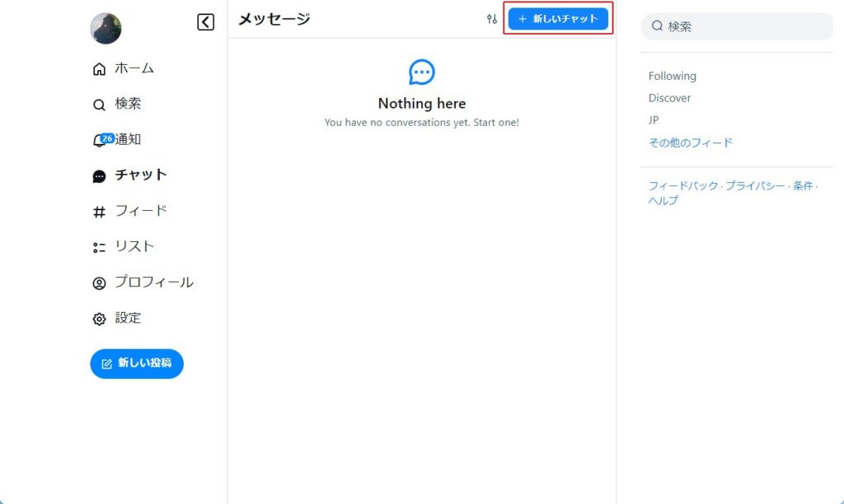The width and height of the screenshot is (844, 504).
Task: Click the list icon beside リスト
Action: tap(99, 247)
